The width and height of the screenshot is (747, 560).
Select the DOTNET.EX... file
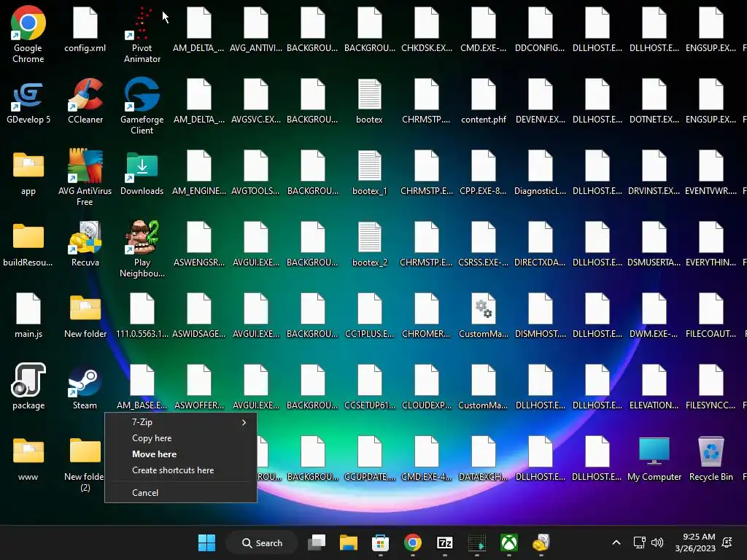(x=654, y=102)
